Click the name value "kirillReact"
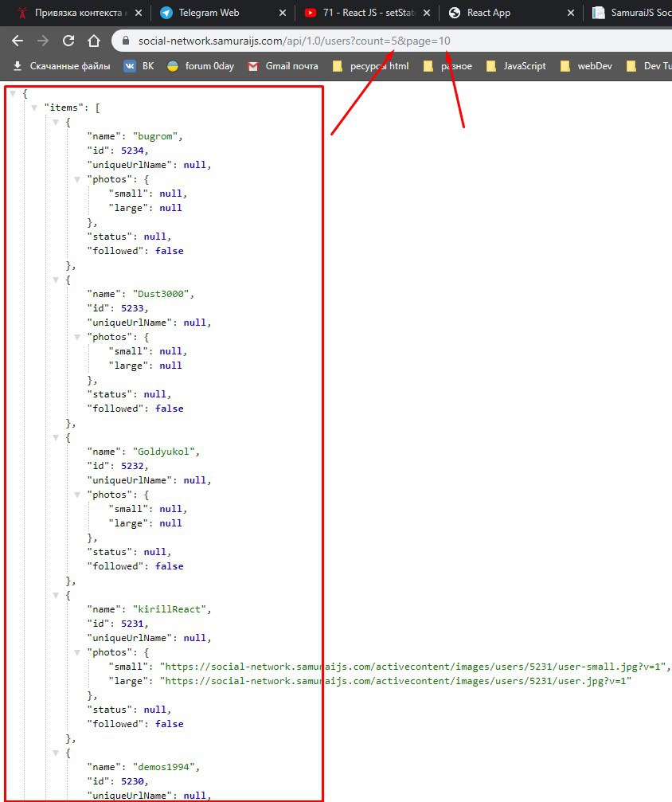The width and height of the screenshot is (672, 802). click(x=170, y=609)
